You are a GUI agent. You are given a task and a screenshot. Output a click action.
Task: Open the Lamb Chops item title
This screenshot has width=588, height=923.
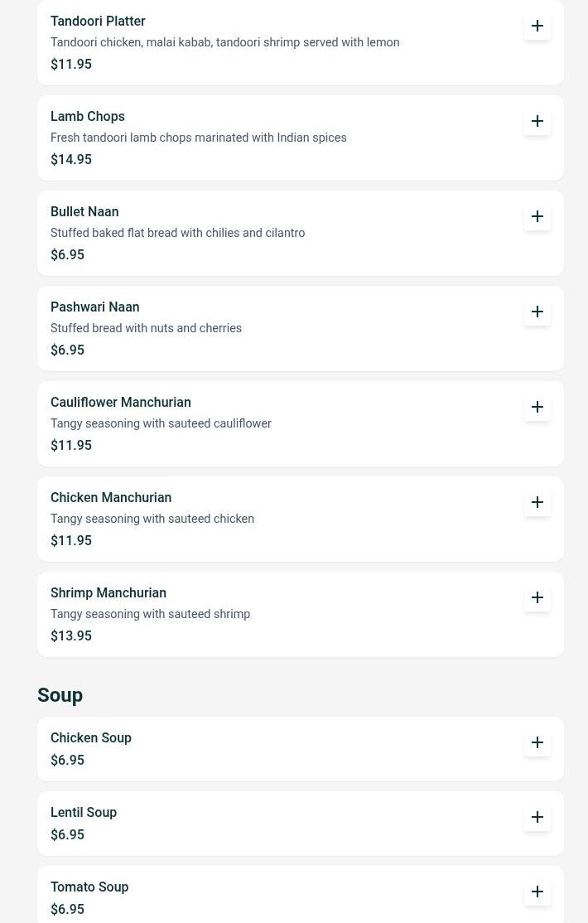point(88,116)
